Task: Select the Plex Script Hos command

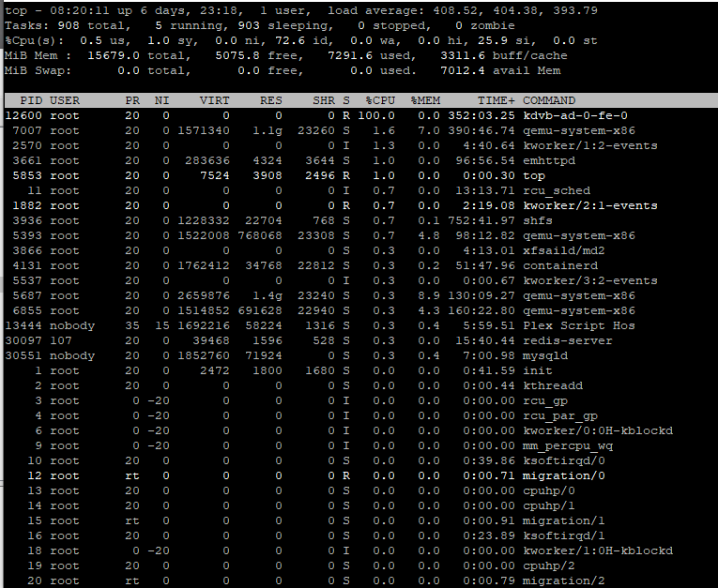Action: point(579,326)
